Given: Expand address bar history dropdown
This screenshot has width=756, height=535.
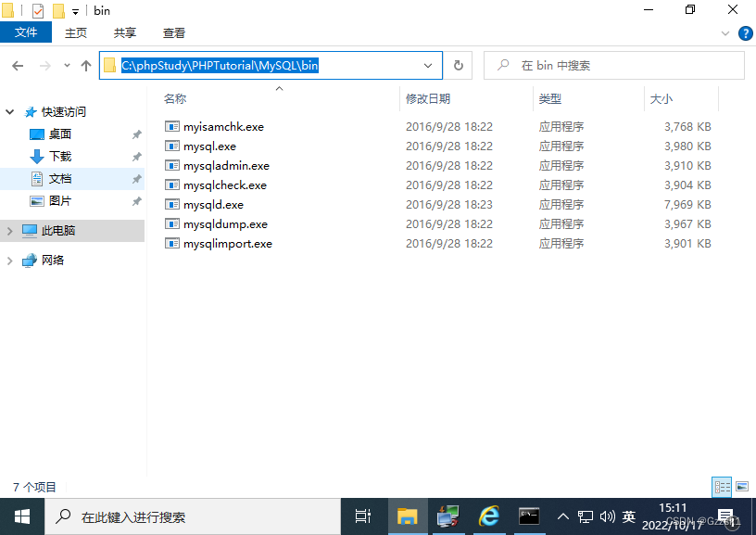Looking at the screenshot, I should [428, 66].
